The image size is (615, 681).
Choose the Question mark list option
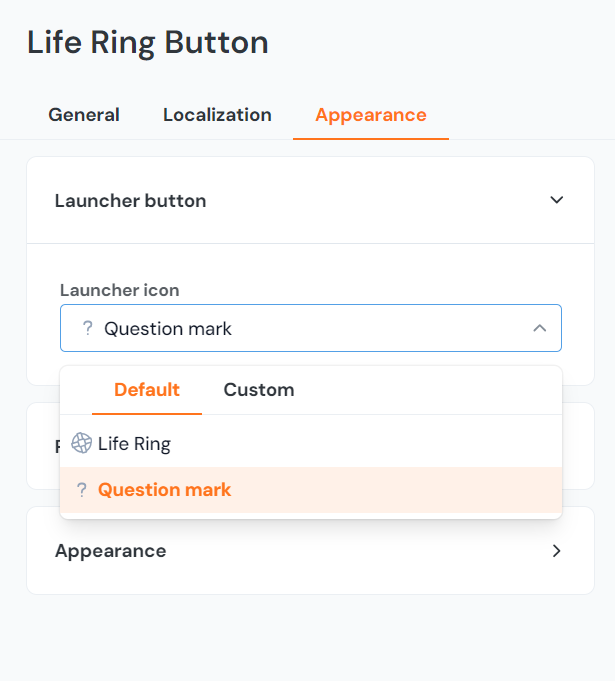165,490
